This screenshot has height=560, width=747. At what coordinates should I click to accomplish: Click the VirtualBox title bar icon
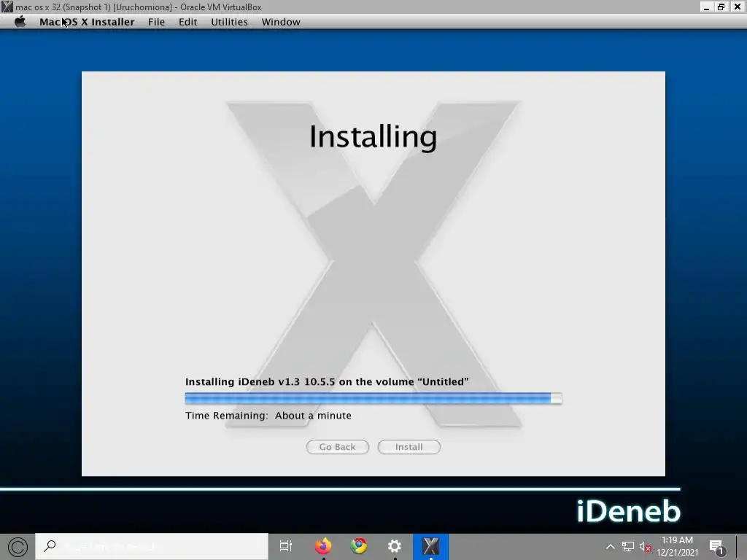click(x=7, y=7)
